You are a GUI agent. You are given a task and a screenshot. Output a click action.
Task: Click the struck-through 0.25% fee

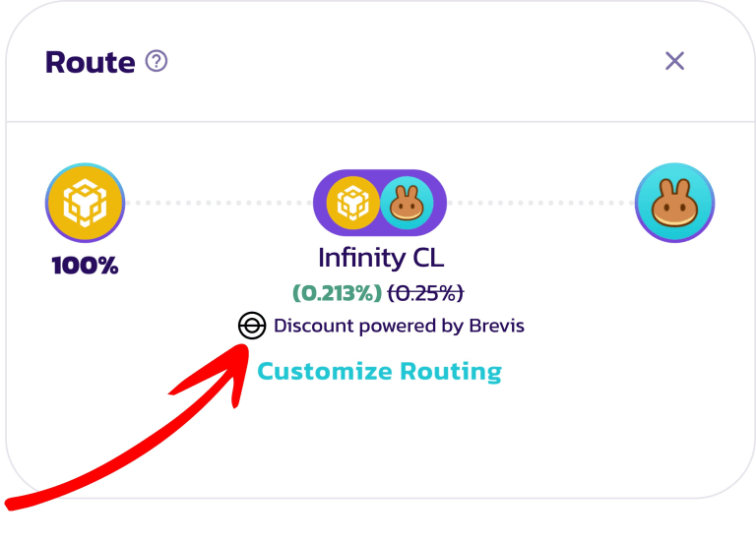[425, 293]
